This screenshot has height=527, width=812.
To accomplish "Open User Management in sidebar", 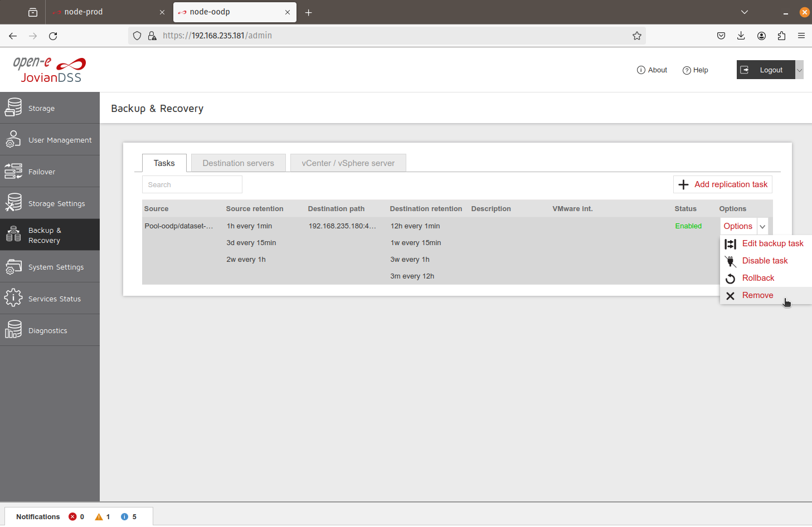I will [x=50, y=140].
